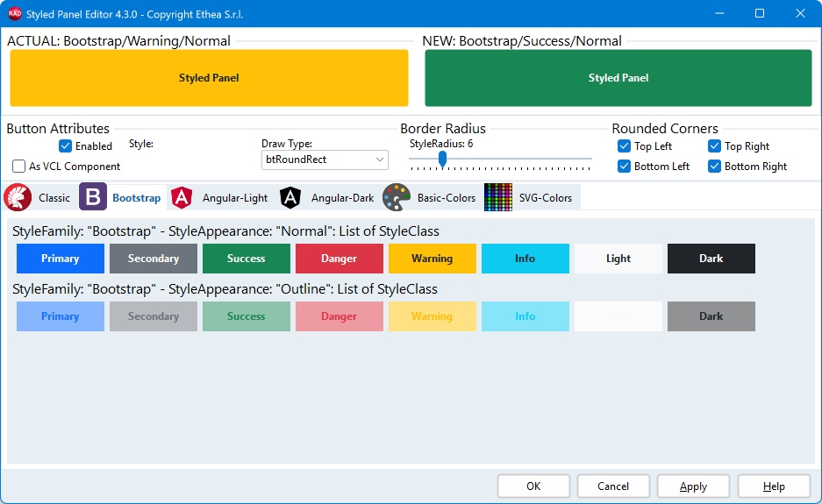Pick the Outline Info style

point(525,316)
